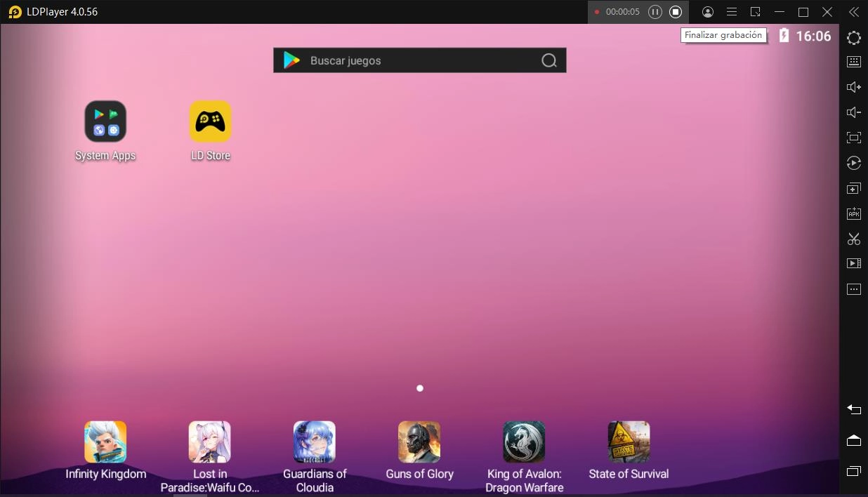This screenshot has width=868, height=497.
Task: Increase the volume using sidebar icon
Action: pos(854,87)
